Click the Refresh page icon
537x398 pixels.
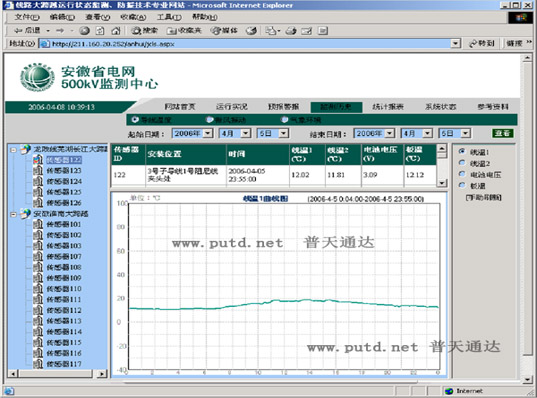pyautogui.click(x=100, y=30)
